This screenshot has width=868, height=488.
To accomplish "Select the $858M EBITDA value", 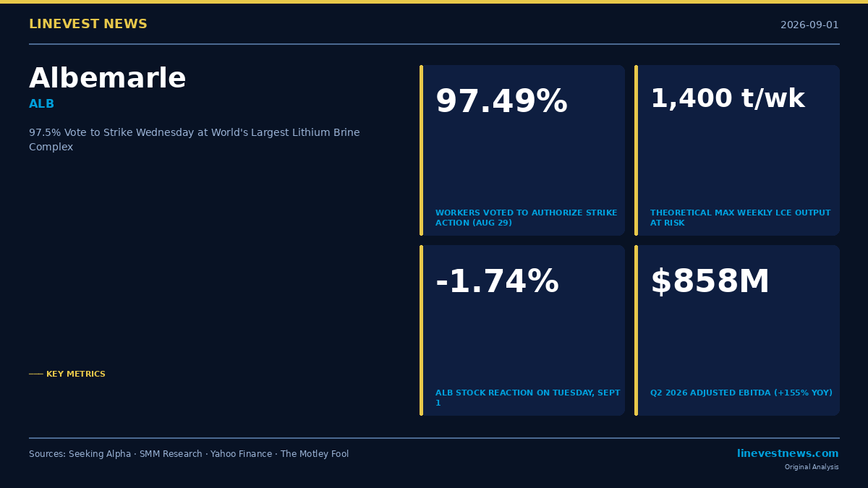I will (x=710, y=282).
